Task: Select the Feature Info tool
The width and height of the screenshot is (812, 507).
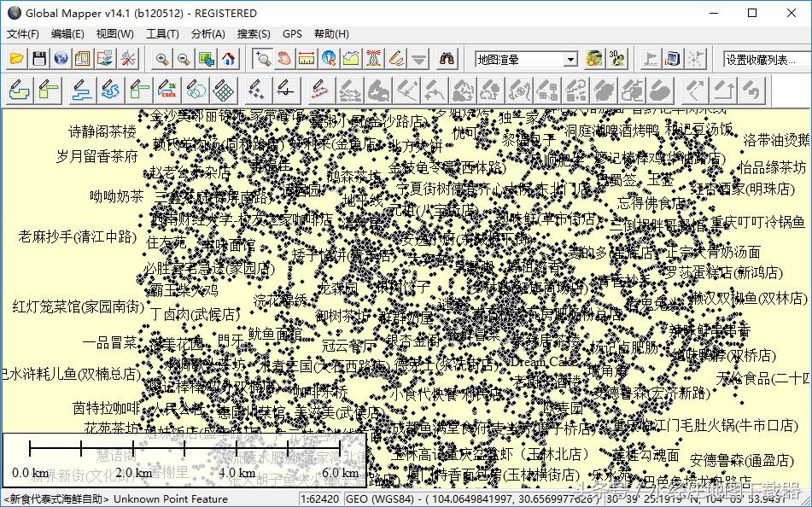Action: pos(329,59)
